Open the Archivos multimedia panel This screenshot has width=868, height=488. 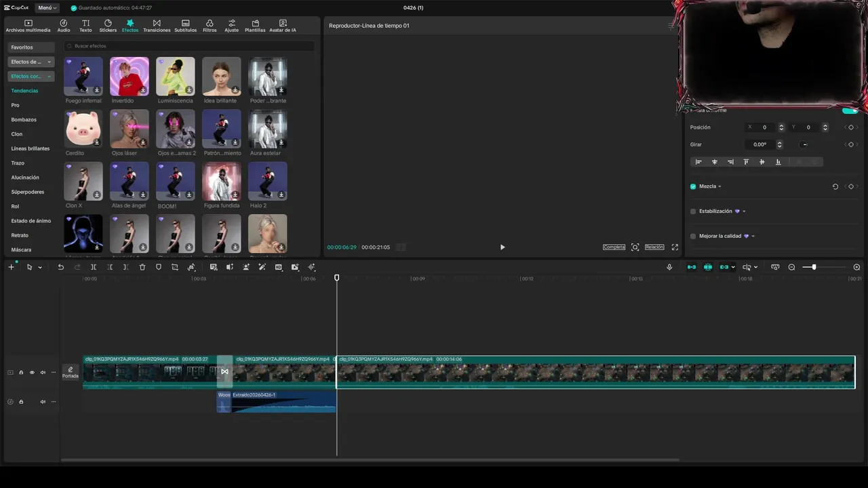[28, 26]
